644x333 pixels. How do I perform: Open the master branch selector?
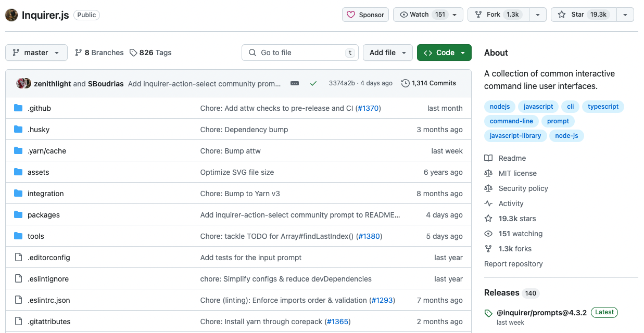[36, 53]
